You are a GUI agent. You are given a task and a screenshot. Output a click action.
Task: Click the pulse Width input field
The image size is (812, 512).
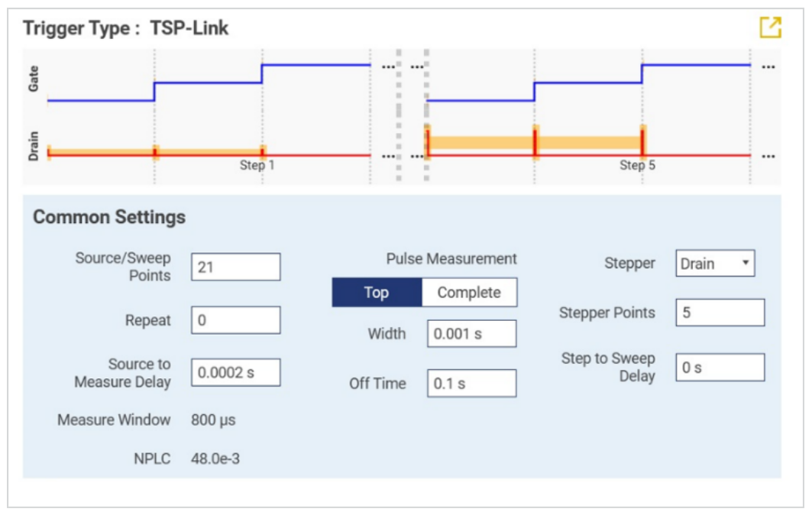click(x=471, y=334)
